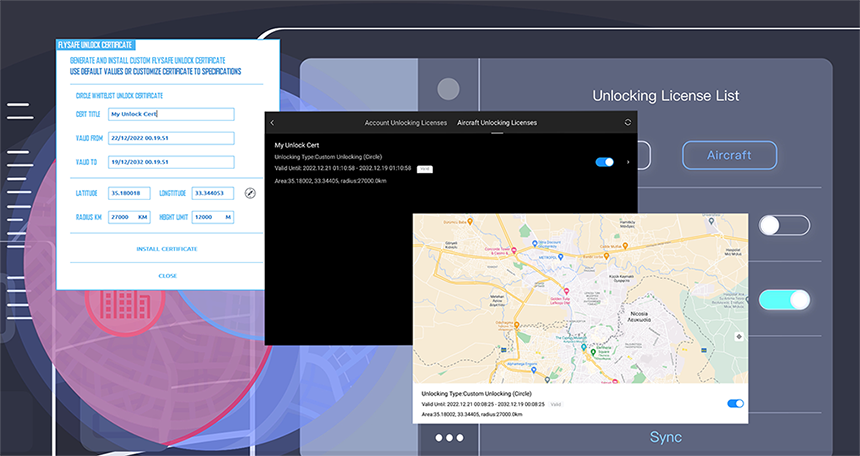Viewport: 860px width, 456px height.
Task: Toggle My Unlock Cert license switch
Action: tap(604, 161)
